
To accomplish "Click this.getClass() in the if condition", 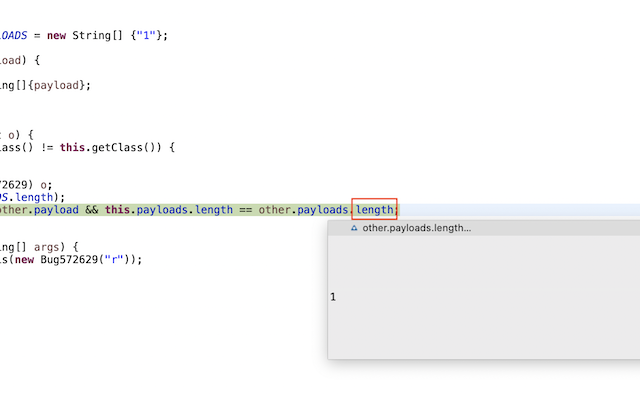I will pyautogui.click(x=111, y=147).
